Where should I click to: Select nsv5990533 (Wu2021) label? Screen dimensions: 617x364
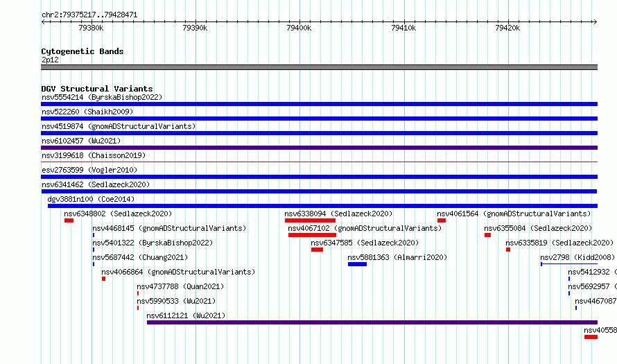tap(176, 301)
